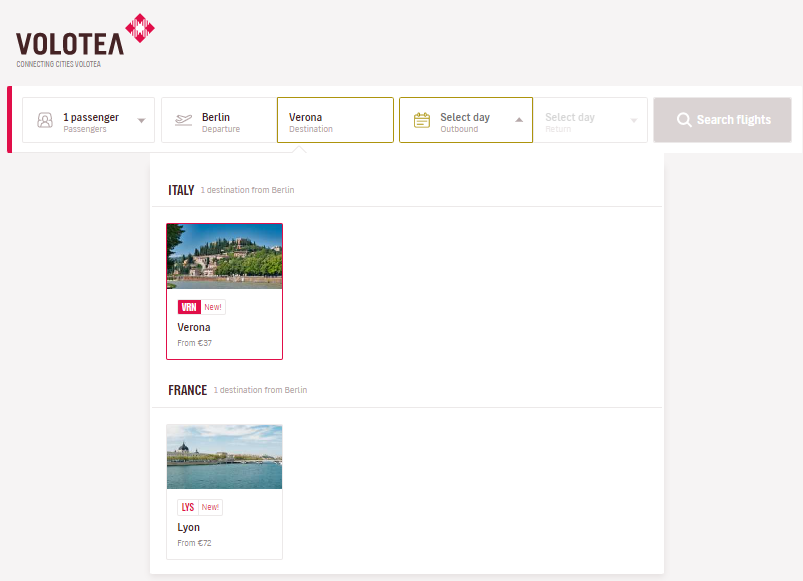Click the departure airplane icon
Image resolution: width=803 pixels, height=581 pixels.
pos(183,120)
